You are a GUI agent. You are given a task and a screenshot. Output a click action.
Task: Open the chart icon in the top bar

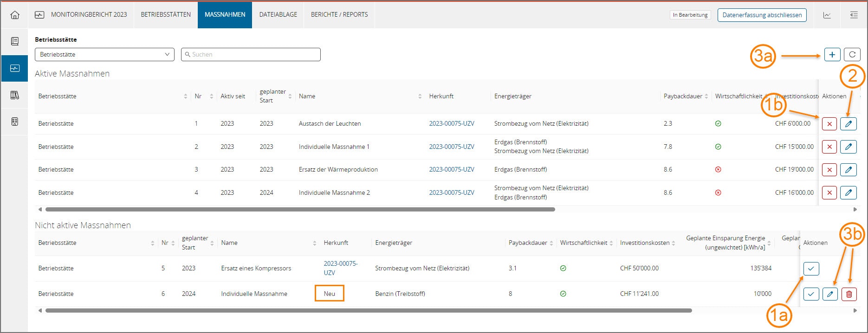coord(827,15)
